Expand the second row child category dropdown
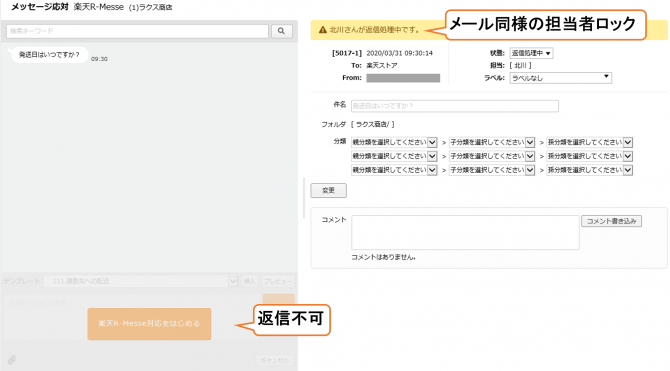Image resolution: width=670 pixels, height=371 pixels. 492,156
